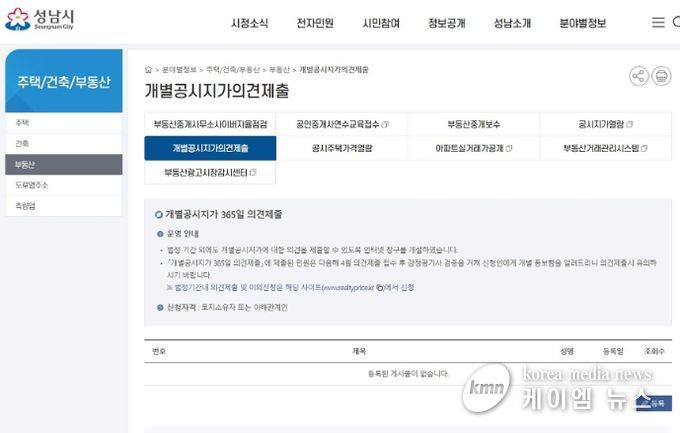Open 부동산광고시장감시센터 tab
The width and height of the screenshot is (680, 433).
point(210,173)
